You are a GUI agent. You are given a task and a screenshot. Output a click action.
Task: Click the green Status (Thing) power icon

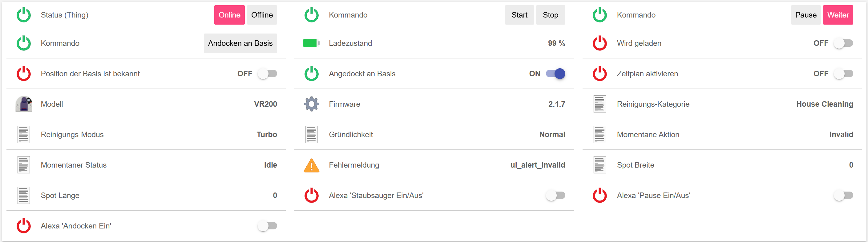[24, 15]
